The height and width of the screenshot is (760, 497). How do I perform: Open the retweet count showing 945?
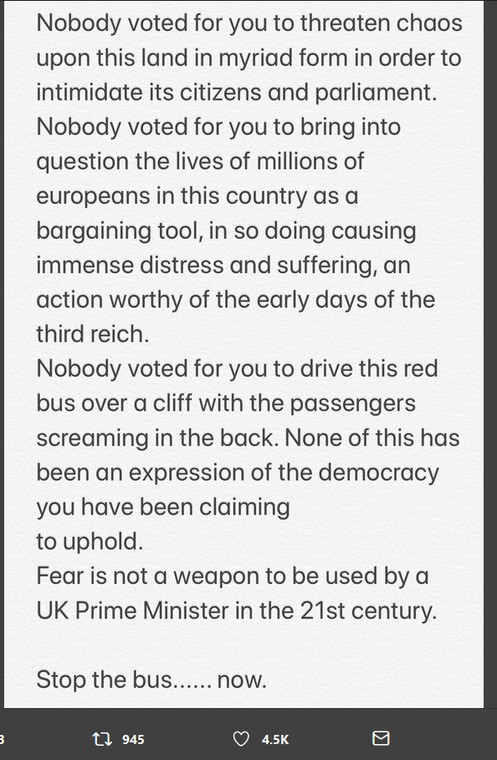[x=133, y=740]
